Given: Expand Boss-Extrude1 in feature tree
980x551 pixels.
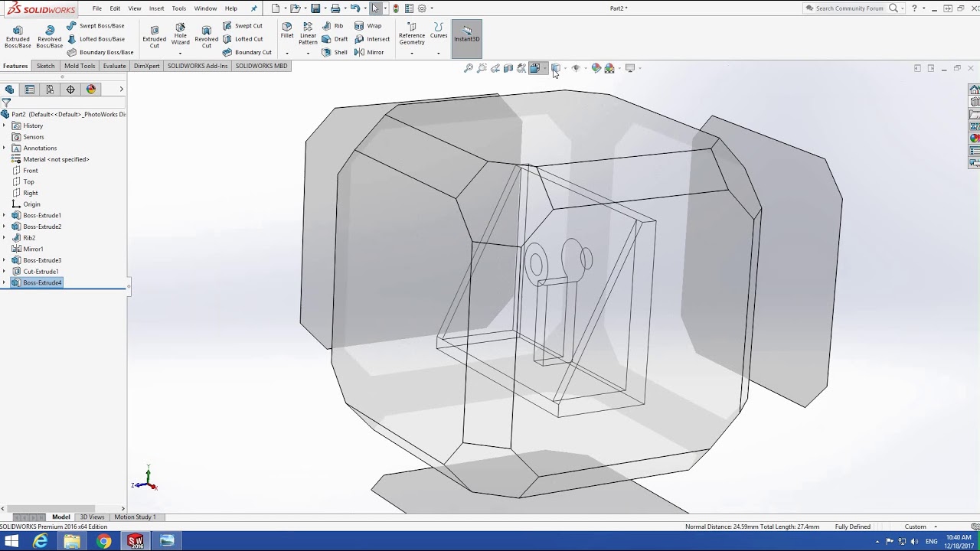Looking at the screenshot, I should click(x=4, y=215).
